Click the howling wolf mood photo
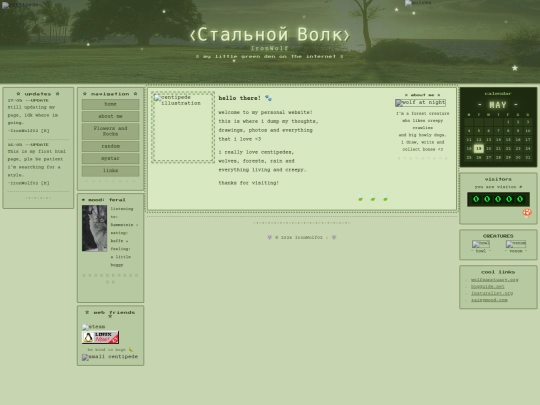This screenshot has height=405, width=540. (94, 228)
